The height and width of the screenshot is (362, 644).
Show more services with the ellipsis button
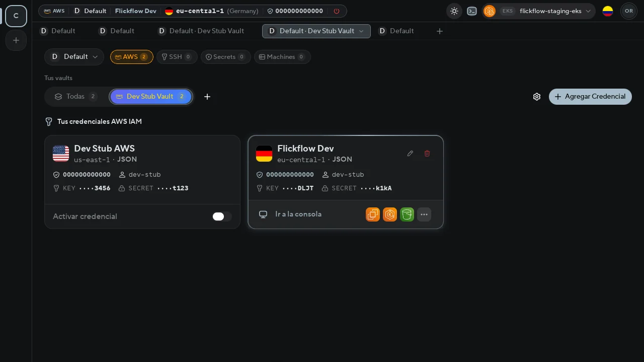point(424,214)
